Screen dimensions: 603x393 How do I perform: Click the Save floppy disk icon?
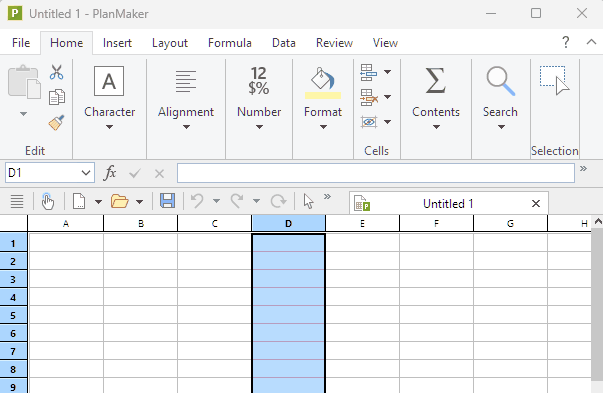click(x=167, y=201)
